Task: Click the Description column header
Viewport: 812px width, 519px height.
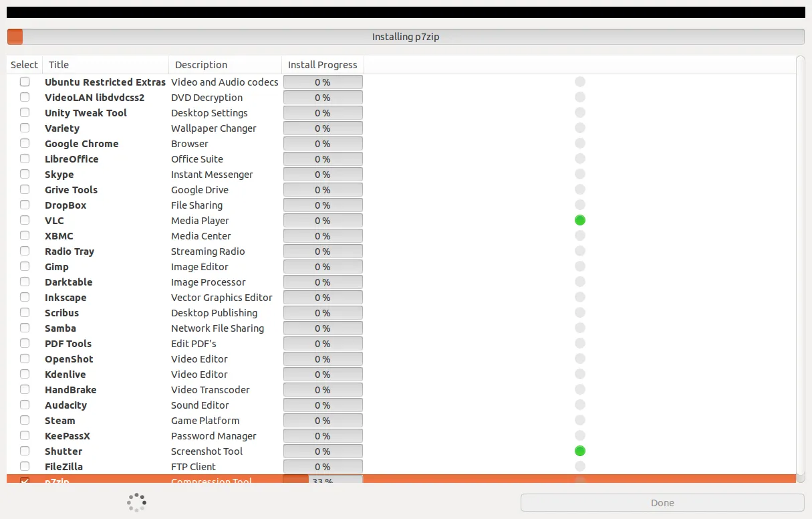Action: point(225,65)
